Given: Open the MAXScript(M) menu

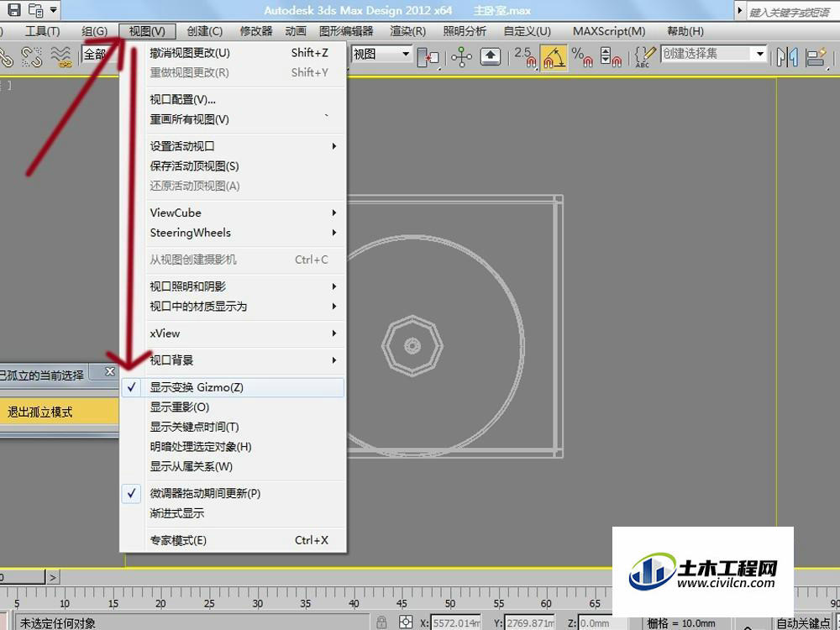Looking at the screenshot, I should [609, 32].
